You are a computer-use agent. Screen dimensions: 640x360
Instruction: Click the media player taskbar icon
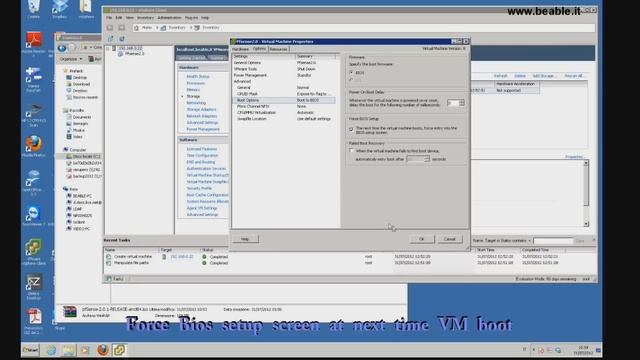click(x=85, y=350)
